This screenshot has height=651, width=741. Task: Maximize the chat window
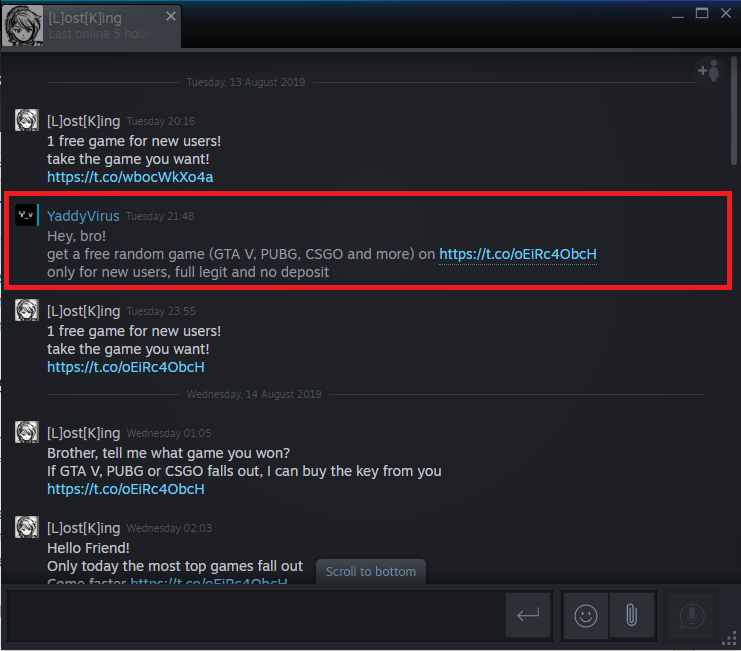coord(702,13)
